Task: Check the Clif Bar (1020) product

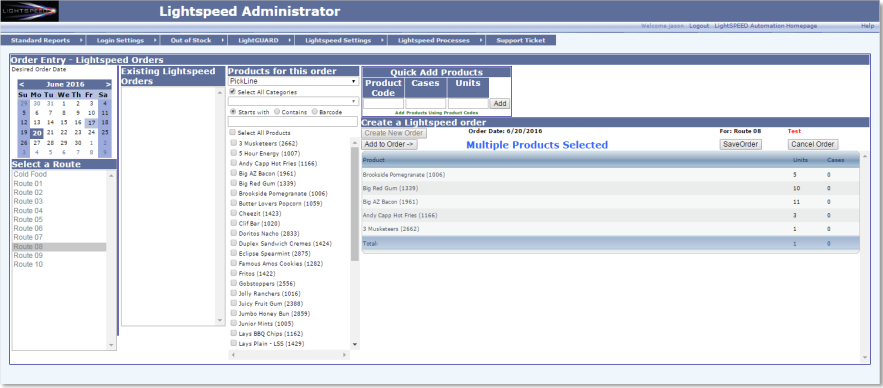Action: coord(233,223)
